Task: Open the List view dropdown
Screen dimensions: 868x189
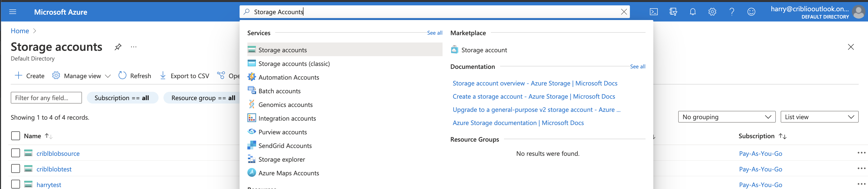Action: coord(819,117)
